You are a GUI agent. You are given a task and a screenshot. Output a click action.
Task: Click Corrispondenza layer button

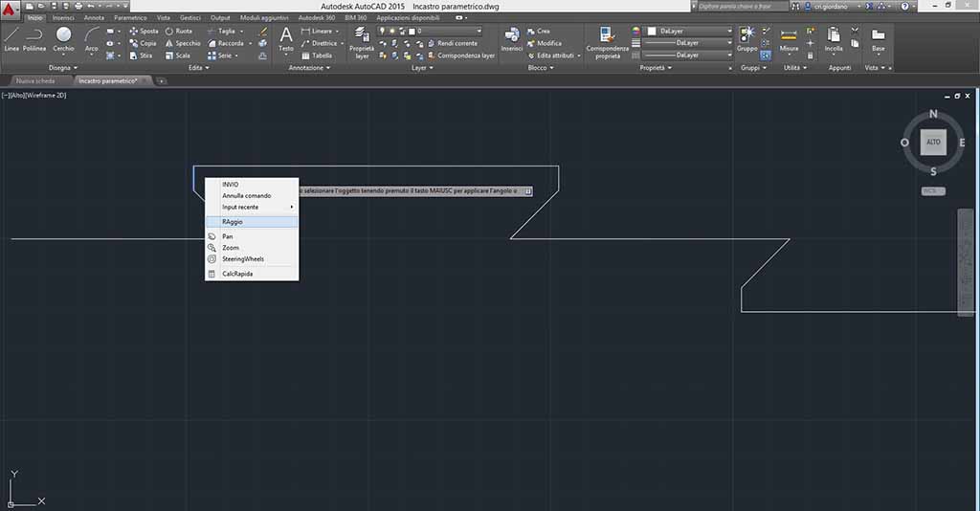click(x=461, y=56)
